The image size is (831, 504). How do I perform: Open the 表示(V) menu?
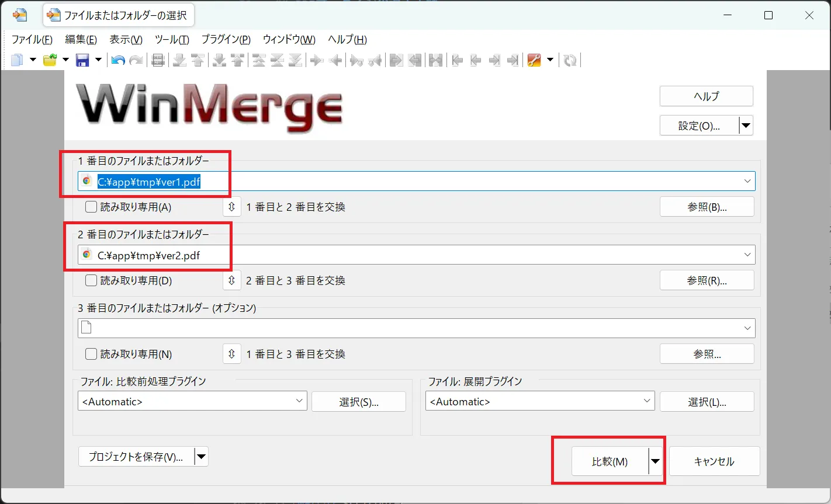(x=126, y=40)
